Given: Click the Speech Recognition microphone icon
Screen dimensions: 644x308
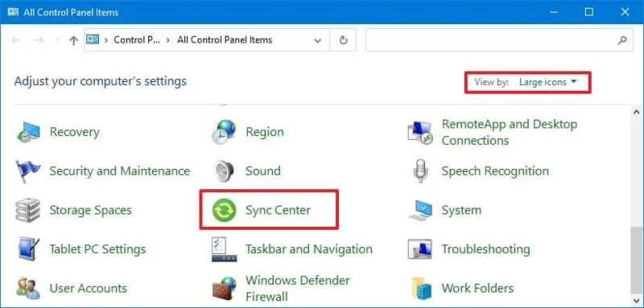Looking at the screenshot, I should [x=419, y=171].
